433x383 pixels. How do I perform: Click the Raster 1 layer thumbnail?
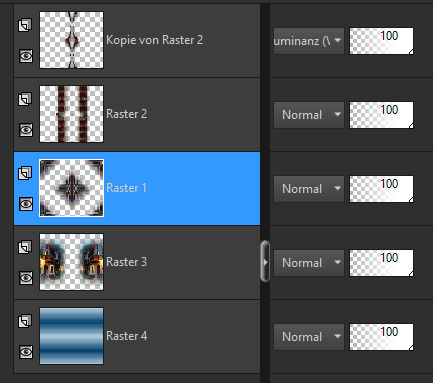click(x=71, y=188)
